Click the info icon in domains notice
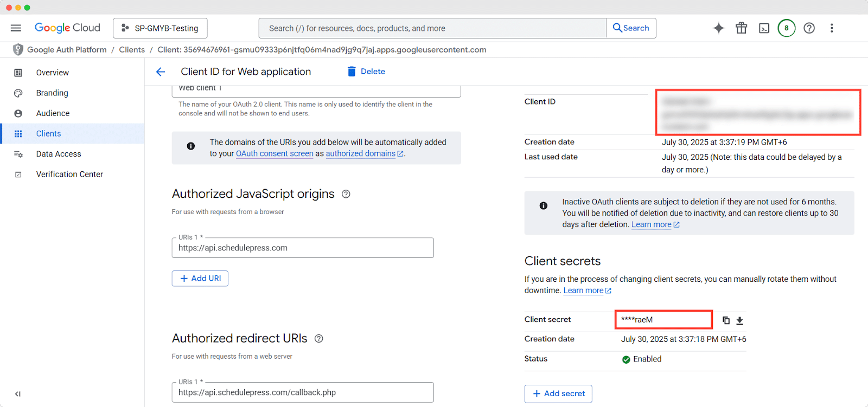The height and width of the screenshot is (407, 868). tap(191, 146)
